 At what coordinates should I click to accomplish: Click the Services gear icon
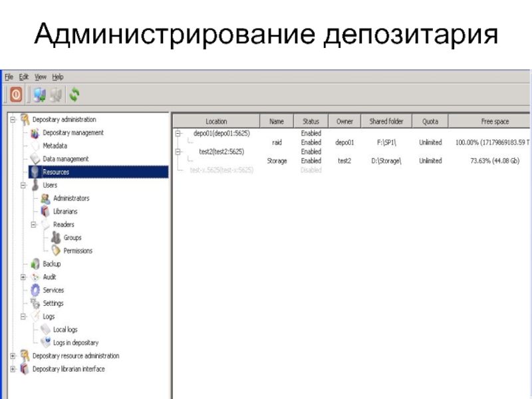pyautogui.click(x=35, y=290)
